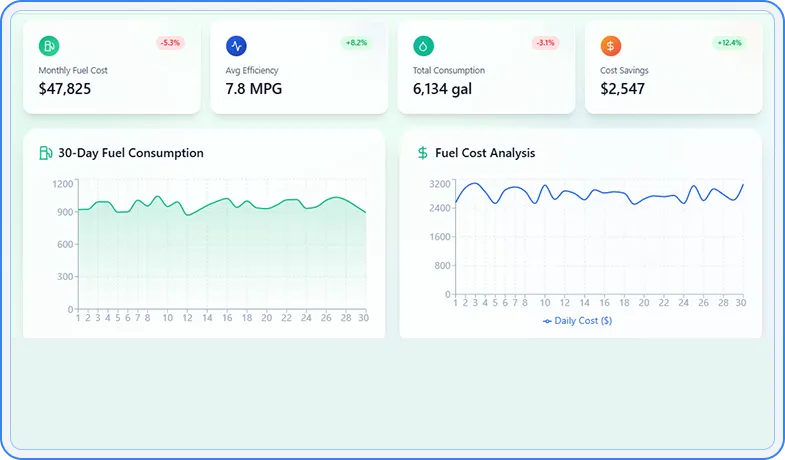Open the Avg Efficiency card
This screenshot has height=460, width=785.
pos(298,68)
